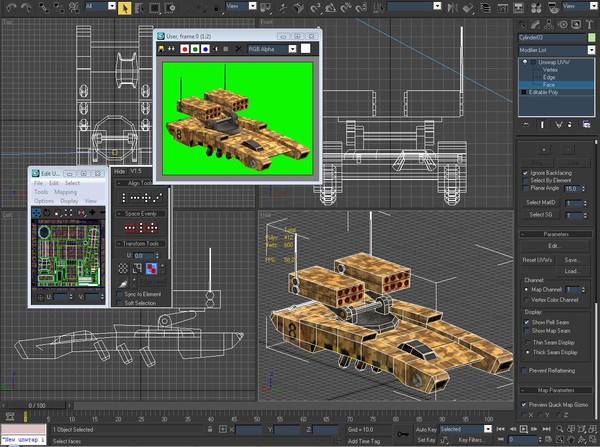Enable blue channel in render window
This screenshot has height=447, width=600.
point(205,49)
